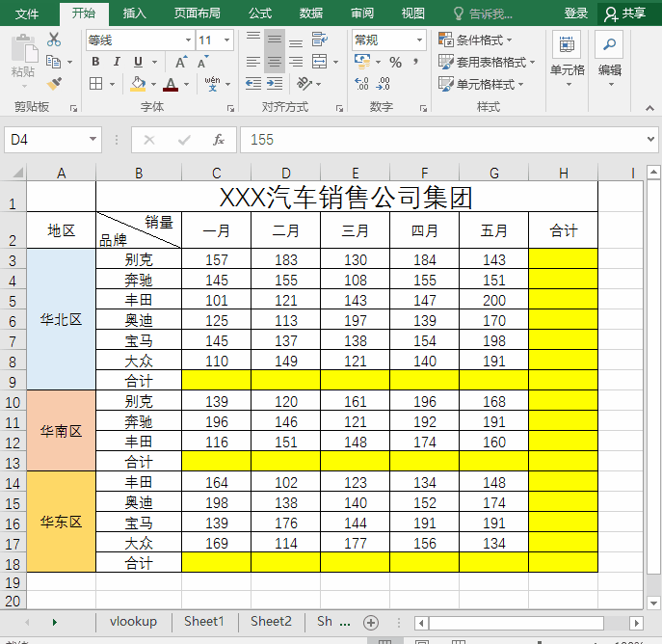This screenshot has height=644, width=662.
Task: Open font size dropdown
Action: (x=226, y=40)
